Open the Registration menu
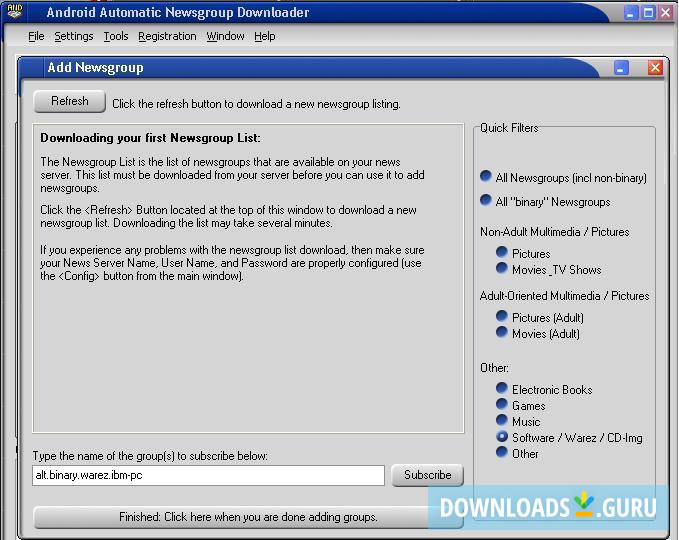The width and height of the screenshot is (679, 540). point(167,36)
